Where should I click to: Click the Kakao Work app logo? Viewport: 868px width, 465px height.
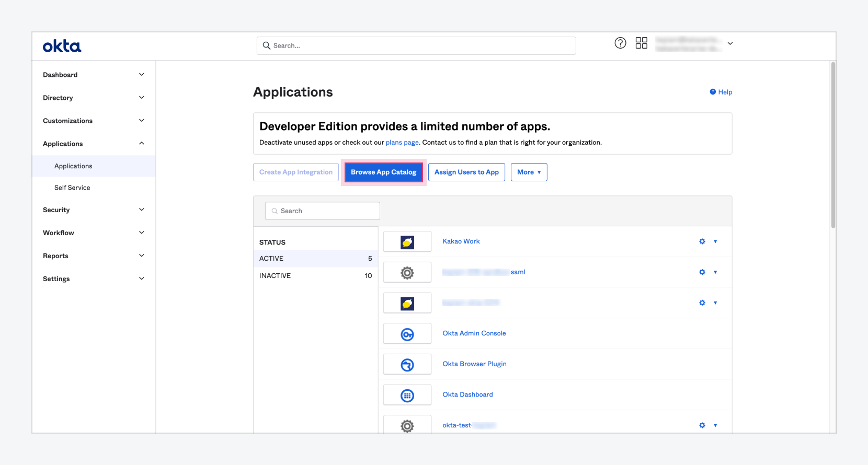coord(407,242)
